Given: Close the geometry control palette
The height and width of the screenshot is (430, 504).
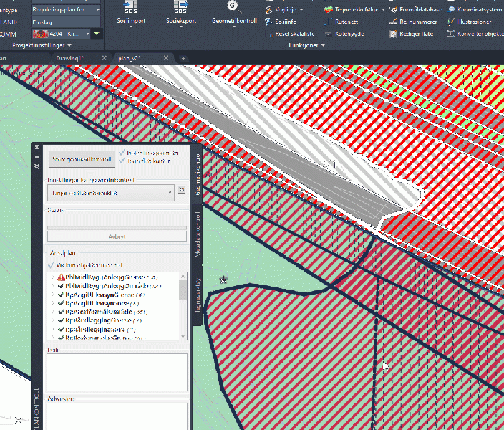Looking at the screenshot, I should pyautogui.click(x=37, y=148).
